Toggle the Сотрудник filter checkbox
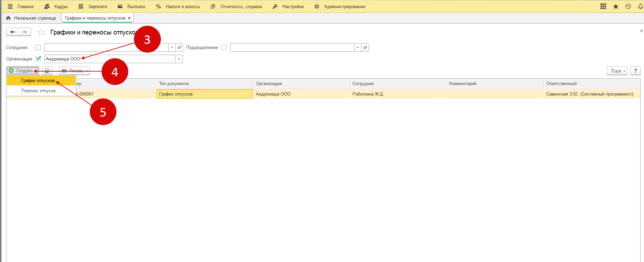 (38, 48)
